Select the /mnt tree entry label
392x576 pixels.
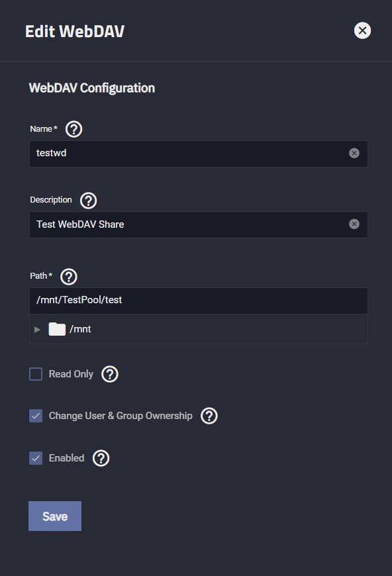[80, 329]
